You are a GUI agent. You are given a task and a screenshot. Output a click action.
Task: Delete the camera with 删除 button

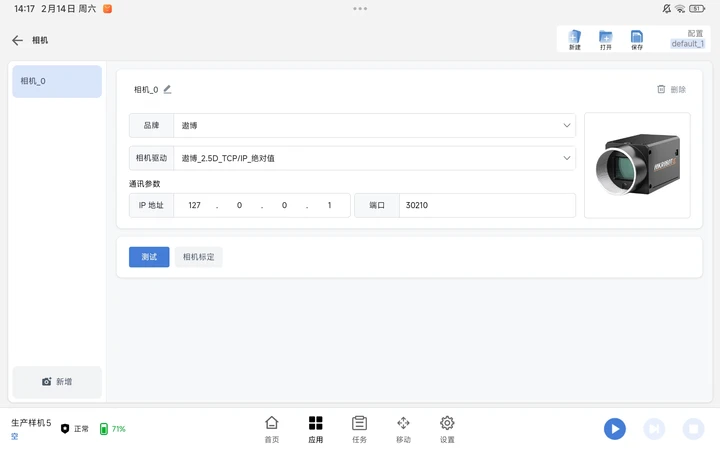(x=671, y=89)
